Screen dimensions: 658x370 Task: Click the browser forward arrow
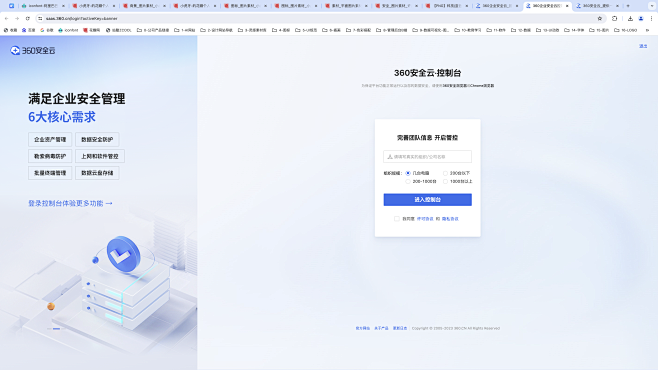(x=17, y=18)
